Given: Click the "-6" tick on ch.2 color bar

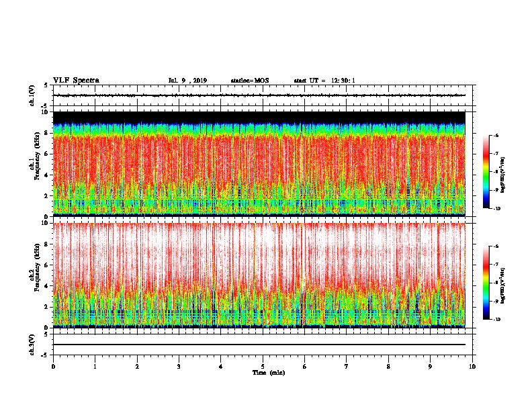Looking at the screenshot, I should (x=496, y=246).
